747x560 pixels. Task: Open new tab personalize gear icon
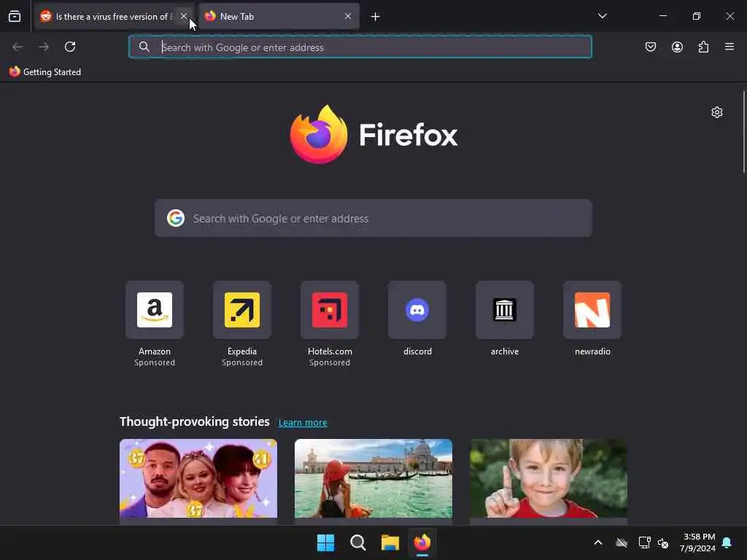pyautogui.click(x=717, y=112)
